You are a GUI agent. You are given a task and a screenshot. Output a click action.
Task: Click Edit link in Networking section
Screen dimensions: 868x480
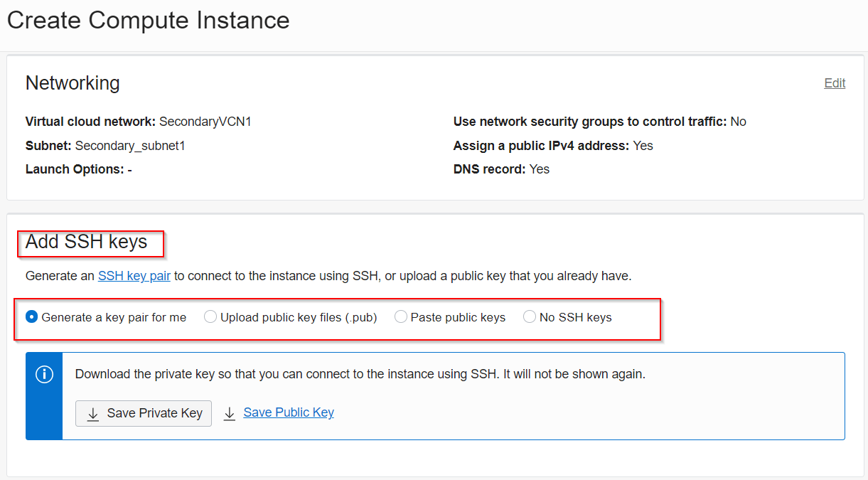pos(835,83)
